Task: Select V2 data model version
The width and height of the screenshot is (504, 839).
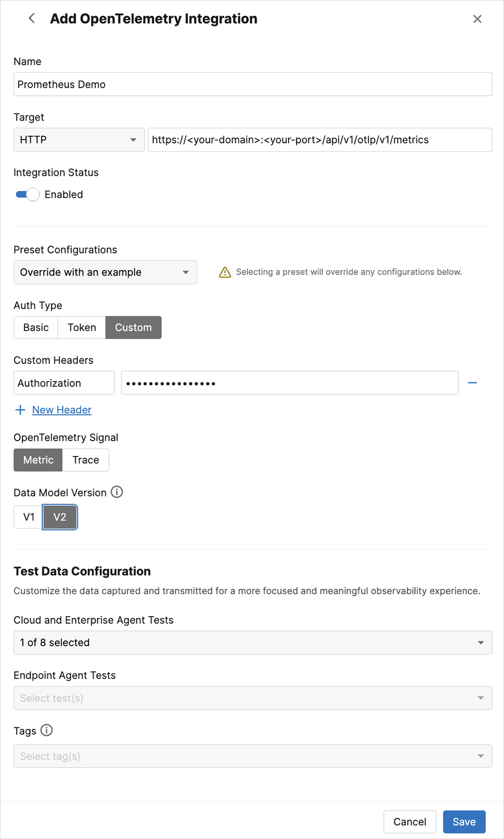Action: coord(59,517)
